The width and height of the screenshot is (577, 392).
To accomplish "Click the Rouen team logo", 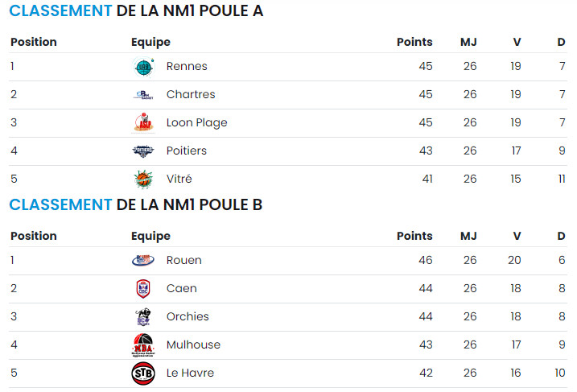I will click(143, 260).
